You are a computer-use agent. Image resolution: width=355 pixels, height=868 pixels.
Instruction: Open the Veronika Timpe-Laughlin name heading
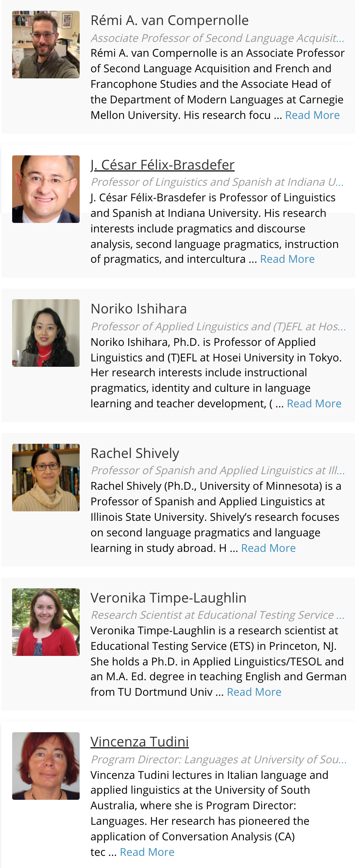[x=168, y=598]
